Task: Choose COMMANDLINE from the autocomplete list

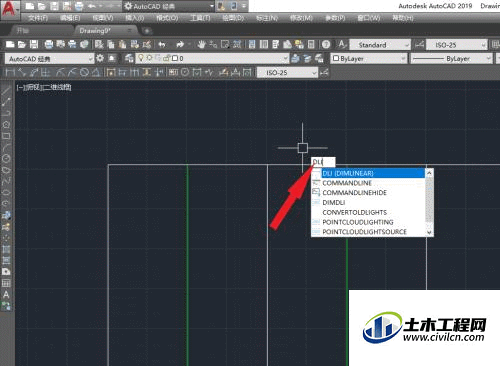Action: click(x=347, y=183)
